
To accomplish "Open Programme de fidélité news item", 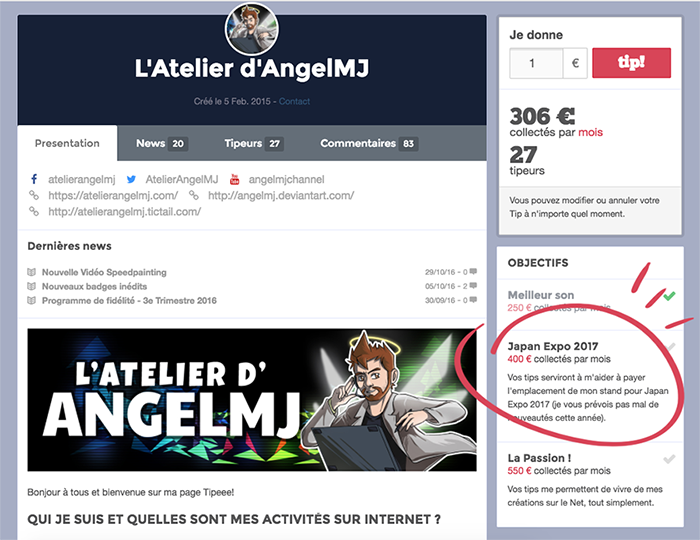I will [x=129, y=300].
